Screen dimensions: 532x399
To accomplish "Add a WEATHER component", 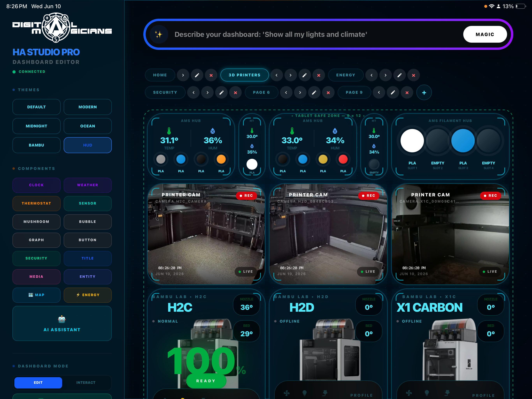I will [x=88, y=185].
